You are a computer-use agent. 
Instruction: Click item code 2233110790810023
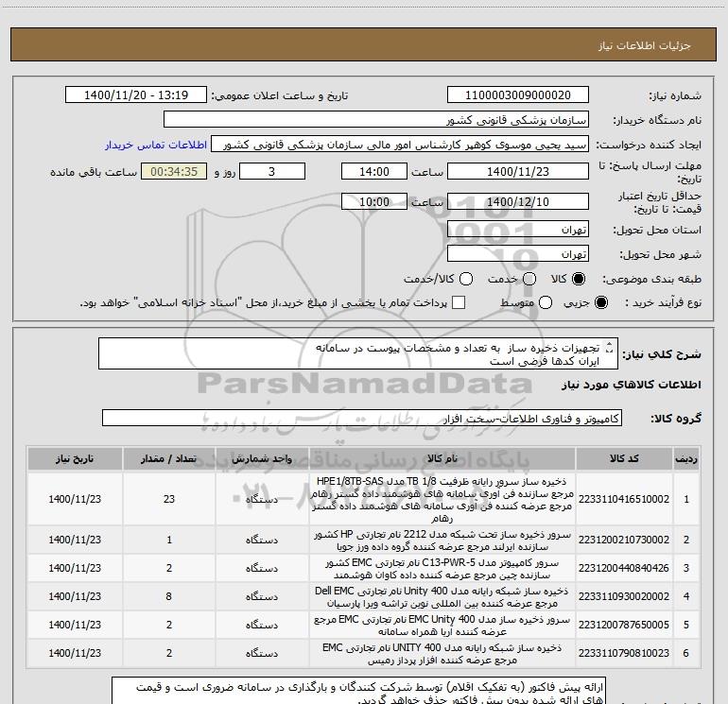click(624, 653)
